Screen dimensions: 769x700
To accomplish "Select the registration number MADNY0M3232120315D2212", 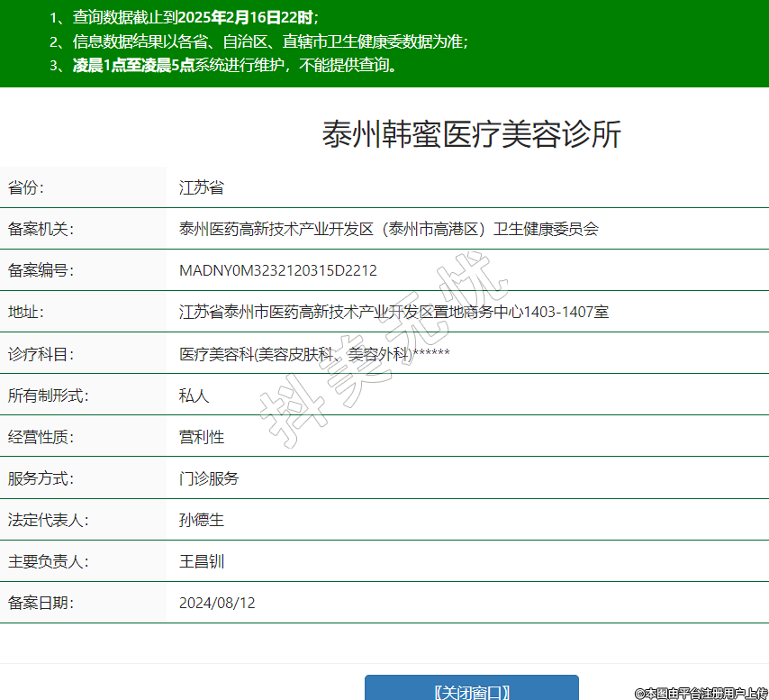I will click(277, 270).
